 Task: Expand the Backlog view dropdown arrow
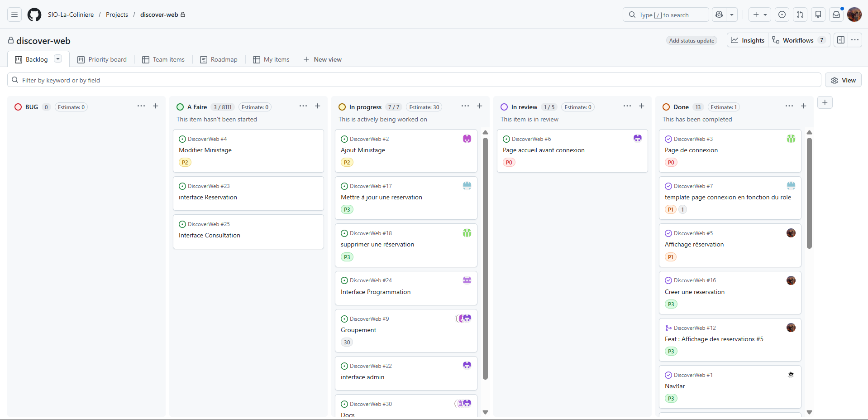coord(57,59)
